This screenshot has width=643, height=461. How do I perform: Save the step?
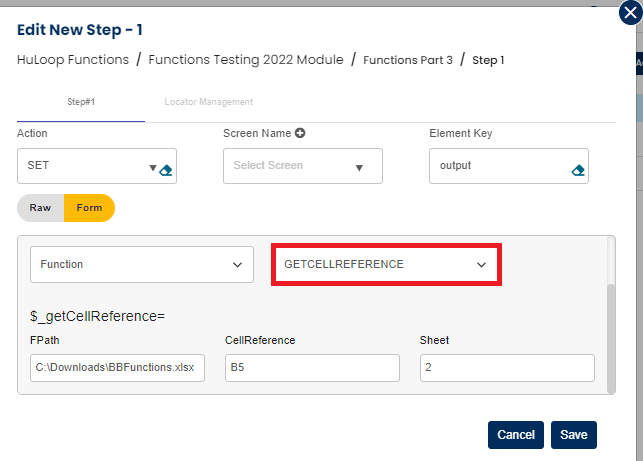coord(573,435)
